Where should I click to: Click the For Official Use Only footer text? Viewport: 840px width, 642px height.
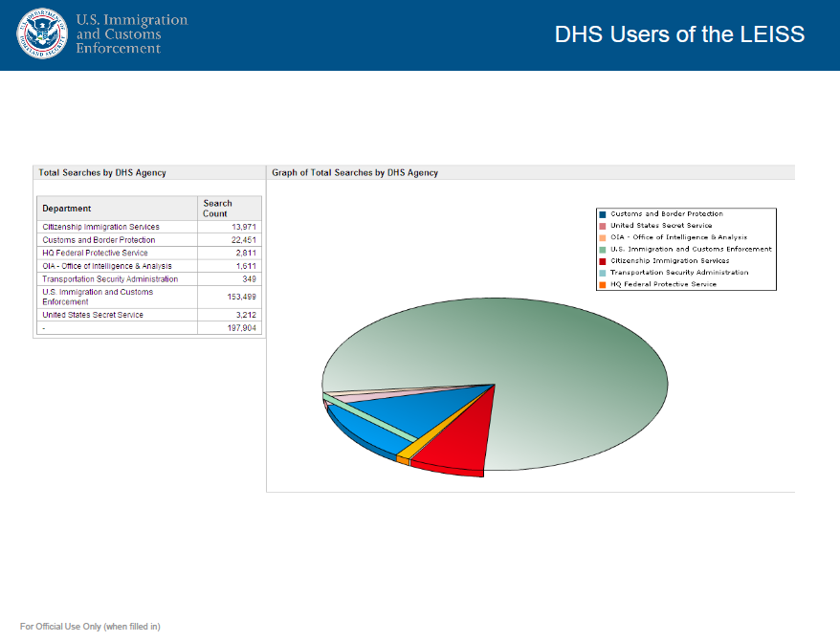pos(90,627)
